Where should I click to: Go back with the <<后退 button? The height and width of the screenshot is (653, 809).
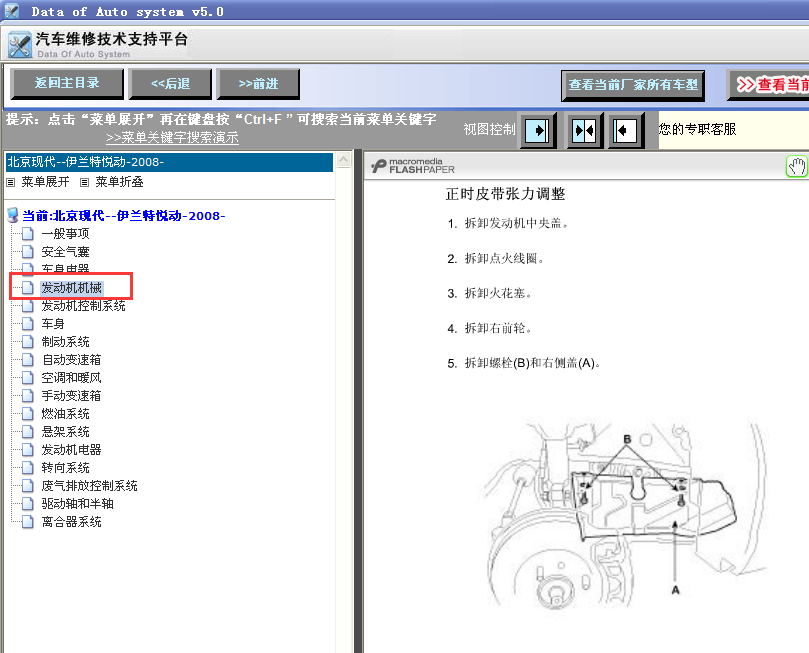click(170, 84)
